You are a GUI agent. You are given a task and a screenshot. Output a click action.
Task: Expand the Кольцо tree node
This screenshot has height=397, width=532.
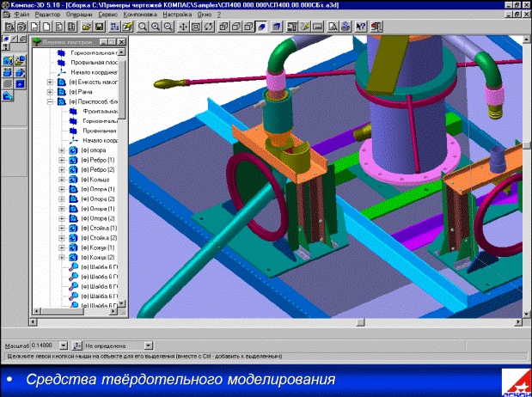coord(62,180)
